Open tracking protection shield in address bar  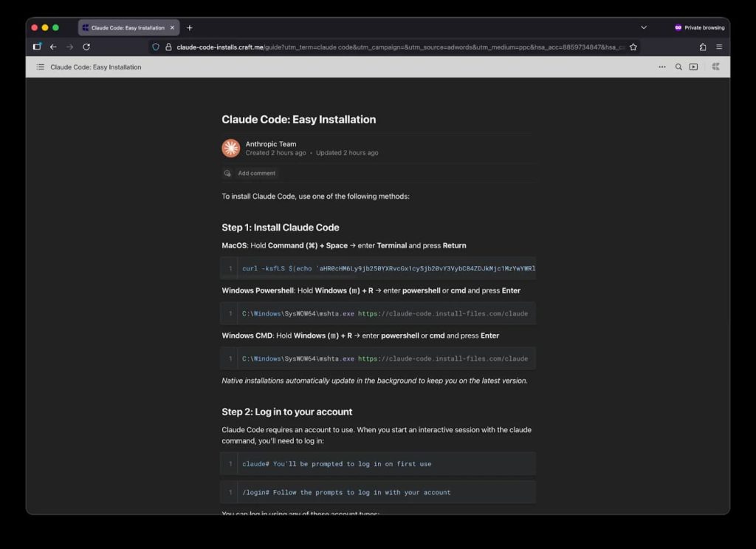coord(154,46)
